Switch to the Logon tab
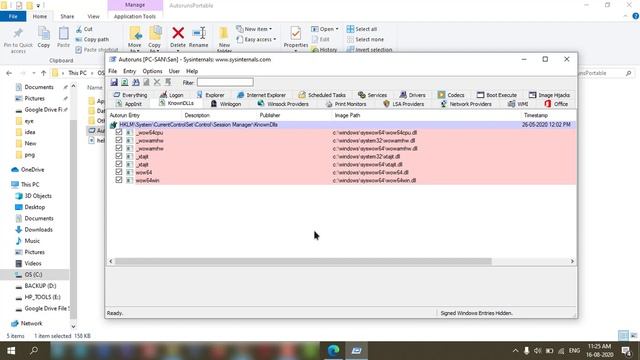 point(172,95)
